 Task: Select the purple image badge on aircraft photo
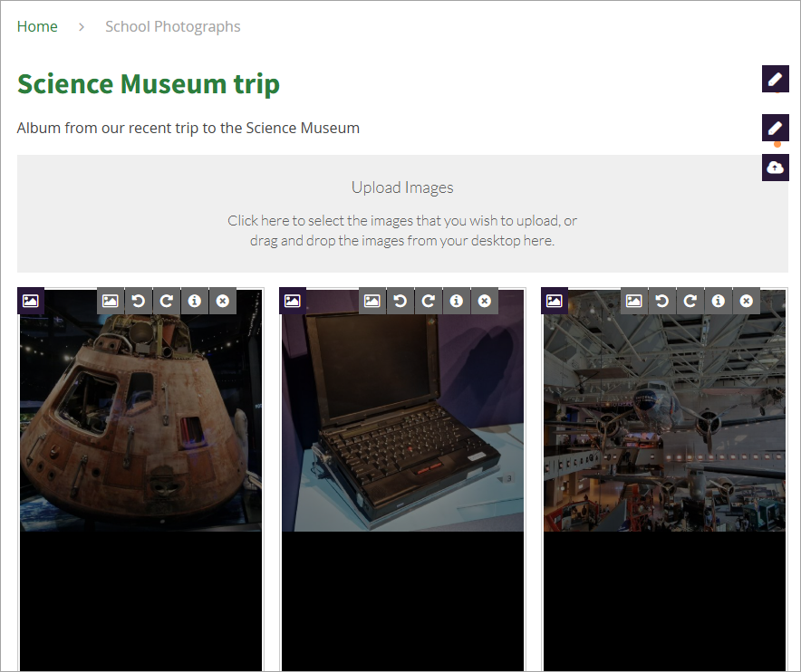(555, 301)
